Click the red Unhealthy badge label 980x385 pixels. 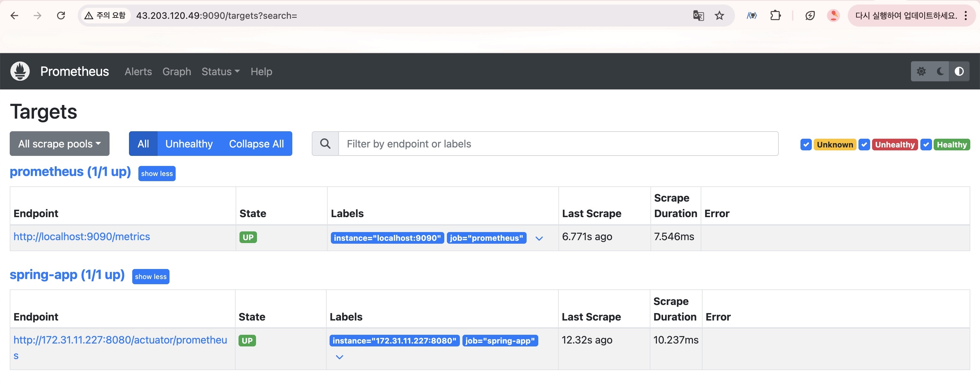coord(895,145)
